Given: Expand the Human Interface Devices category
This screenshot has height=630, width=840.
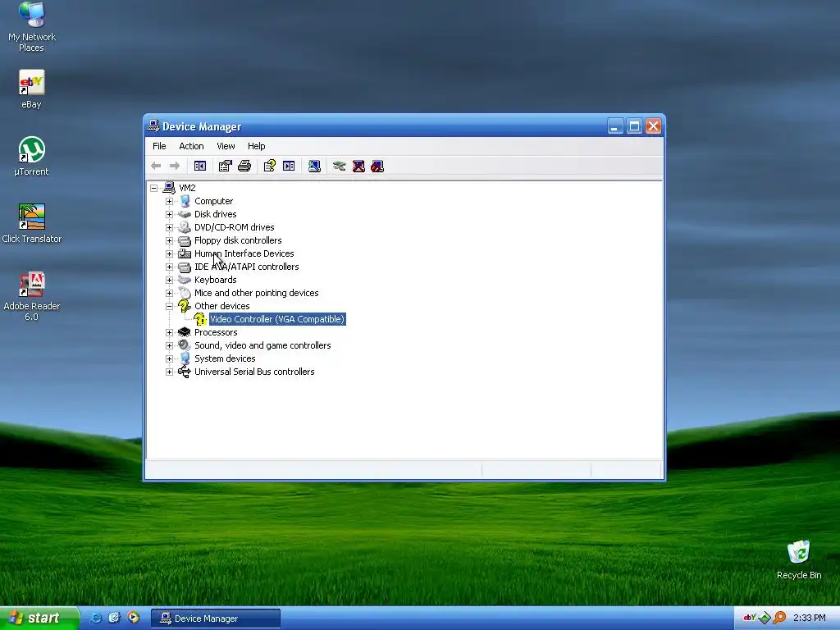Looking at the screenshot, I should click(169, 254).
